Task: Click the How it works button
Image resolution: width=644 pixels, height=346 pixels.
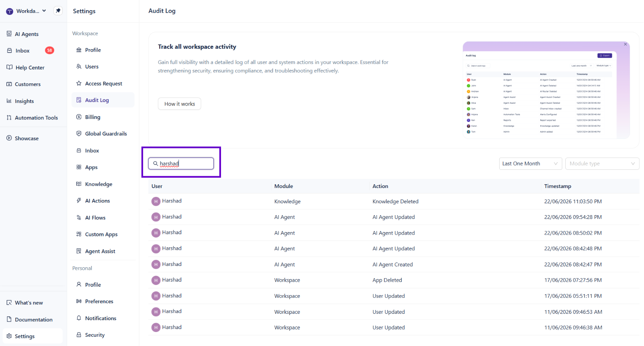Action: click(x=180, y=104)
